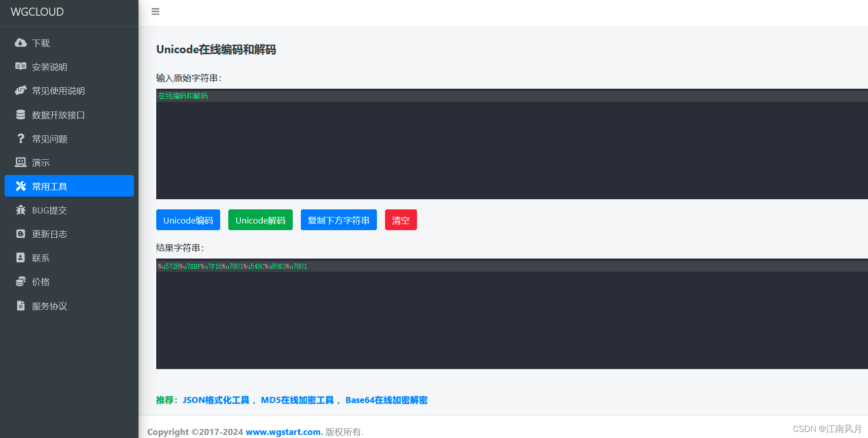
Task: Toggle the sidebar with the hamburger icon
Action: point(156,12)
